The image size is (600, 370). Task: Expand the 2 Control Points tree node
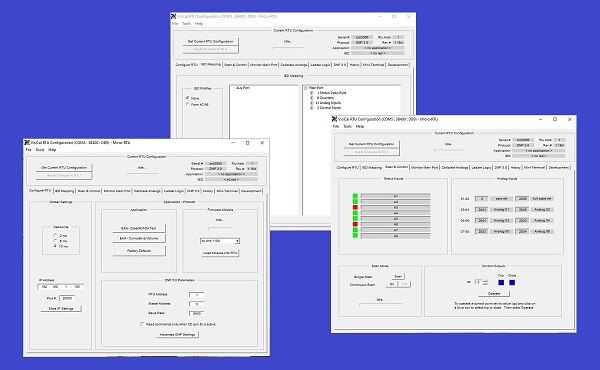tap(311, 108)
